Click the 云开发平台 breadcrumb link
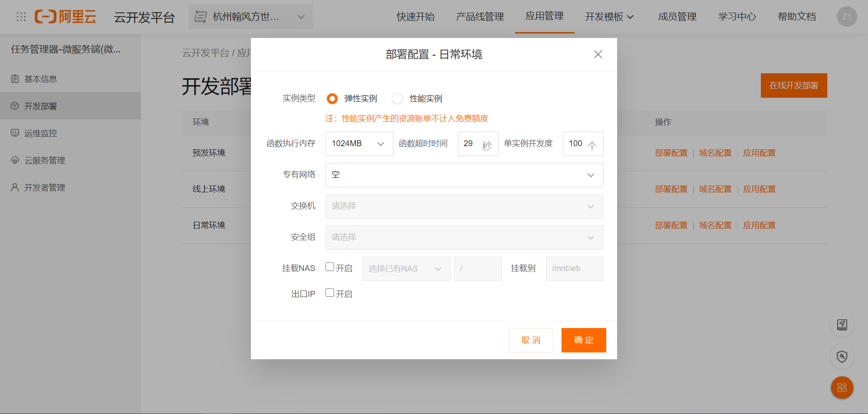 tap(205, 53)
